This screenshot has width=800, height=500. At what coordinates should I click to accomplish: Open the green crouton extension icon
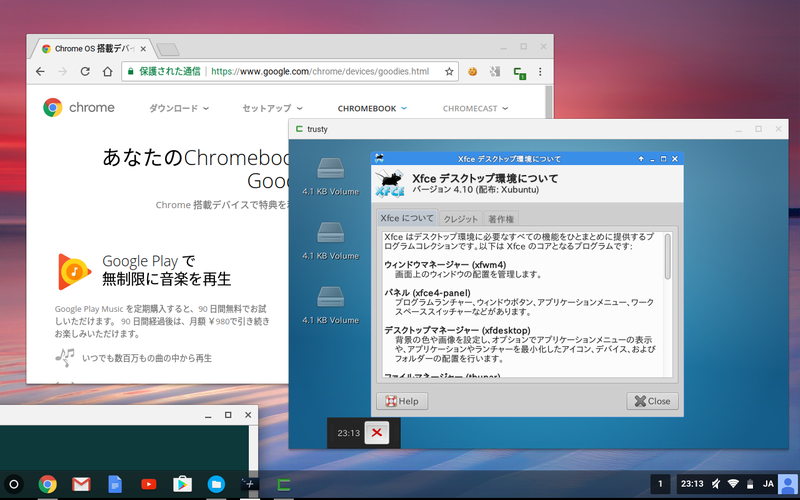click(519, 72)
